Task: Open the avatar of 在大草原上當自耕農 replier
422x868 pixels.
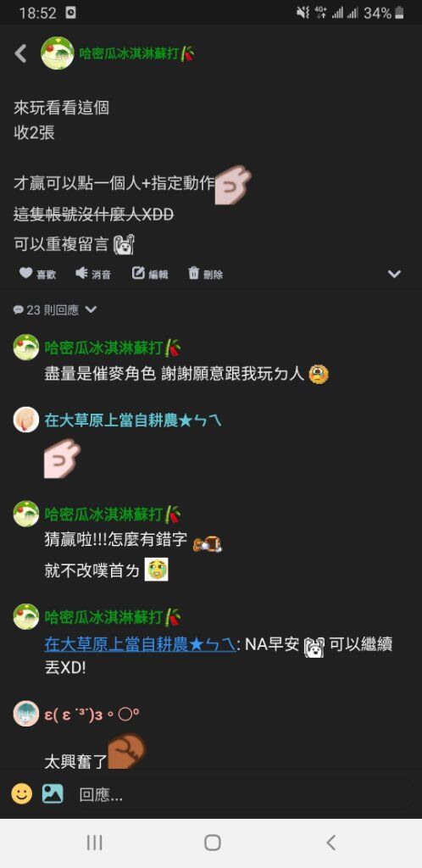Action: click(x=26, y=420)
